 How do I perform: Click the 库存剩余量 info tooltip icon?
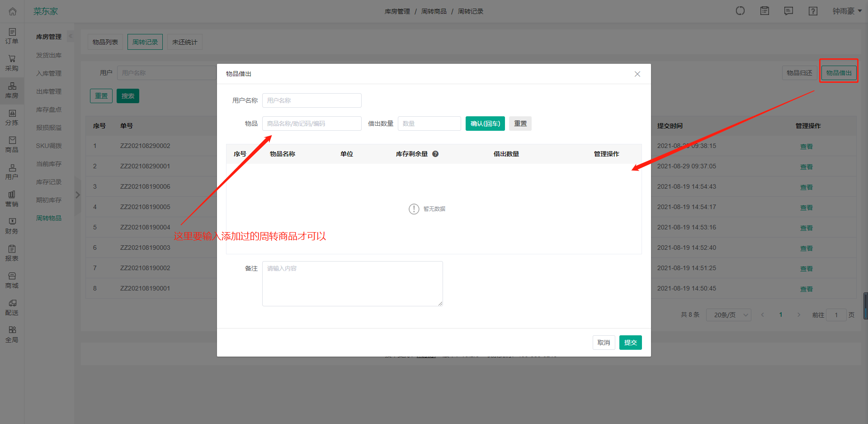tap(435, 154)
